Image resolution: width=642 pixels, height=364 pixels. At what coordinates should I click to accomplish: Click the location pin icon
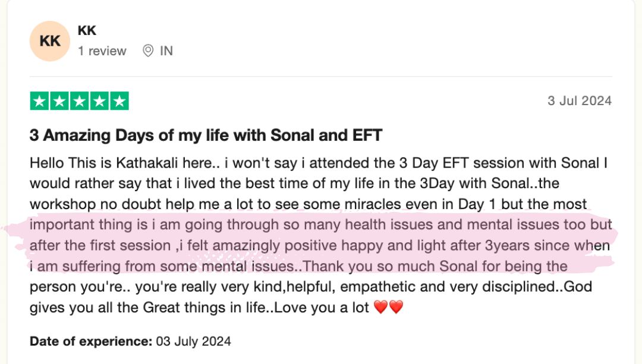(148, 51)
